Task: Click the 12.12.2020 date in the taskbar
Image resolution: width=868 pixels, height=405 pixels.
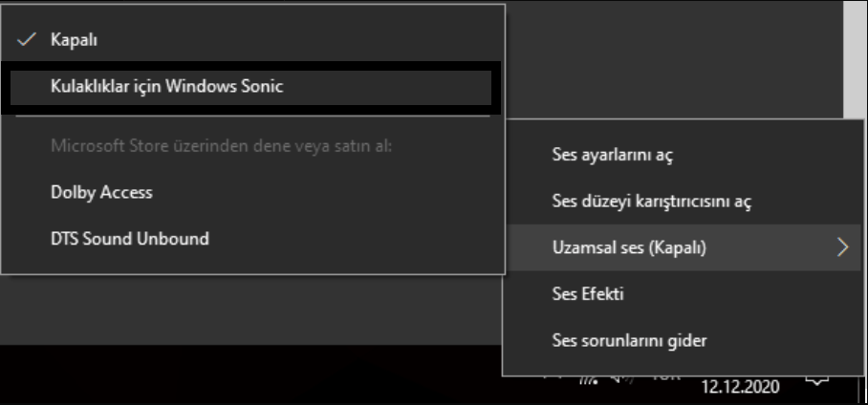Action: pos(741,388)
